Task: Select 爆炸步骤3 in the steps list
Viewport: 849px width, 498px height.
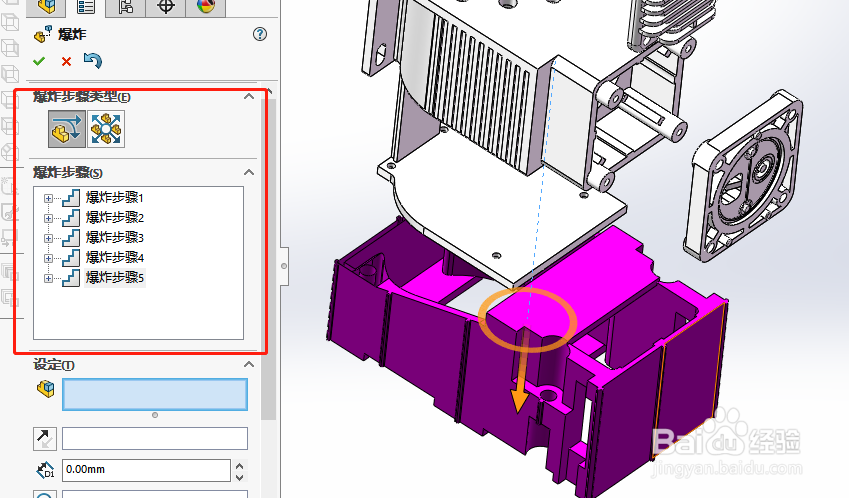Action: pyautogui.click(x=115, y=238)
